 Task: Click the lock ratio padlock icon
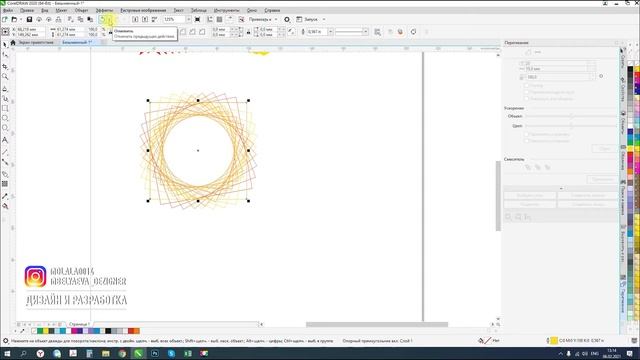(110, 32)
